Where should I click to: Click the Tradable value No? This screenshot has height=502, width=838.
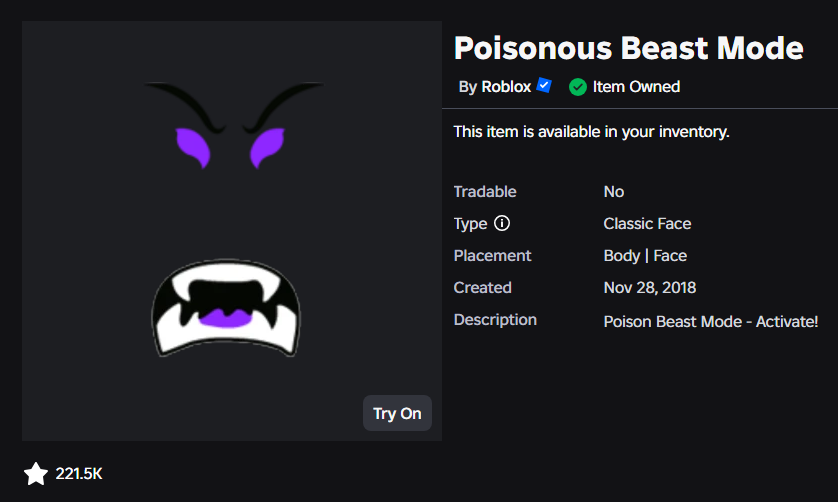click(x=614, y=191)
